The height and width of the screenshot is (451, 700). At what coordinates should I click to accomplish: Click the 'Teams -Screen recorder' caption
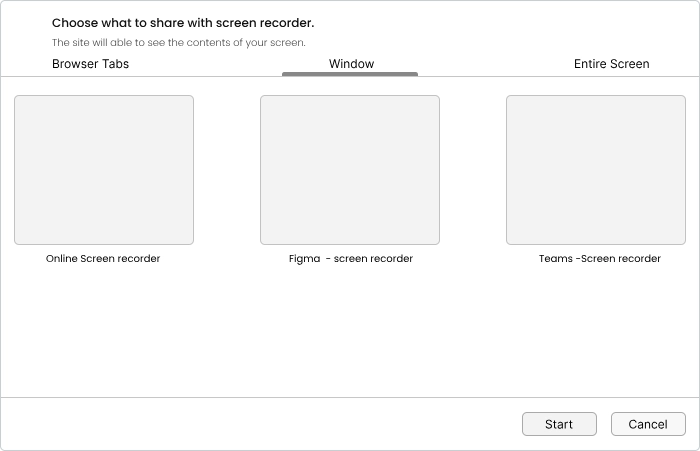(599, 259)
